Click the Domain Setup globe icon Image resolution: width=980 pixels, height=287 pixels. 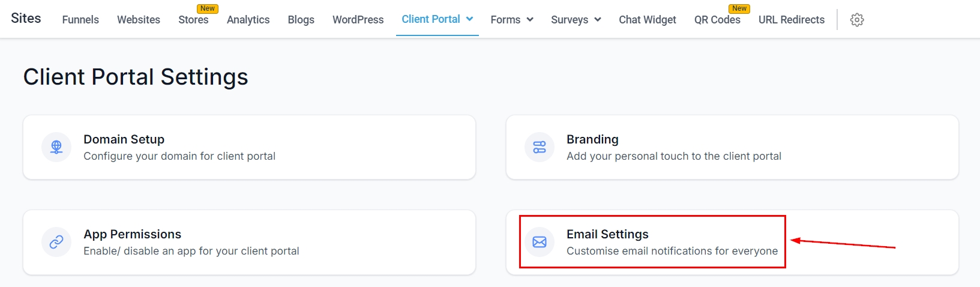pos(56,147)
